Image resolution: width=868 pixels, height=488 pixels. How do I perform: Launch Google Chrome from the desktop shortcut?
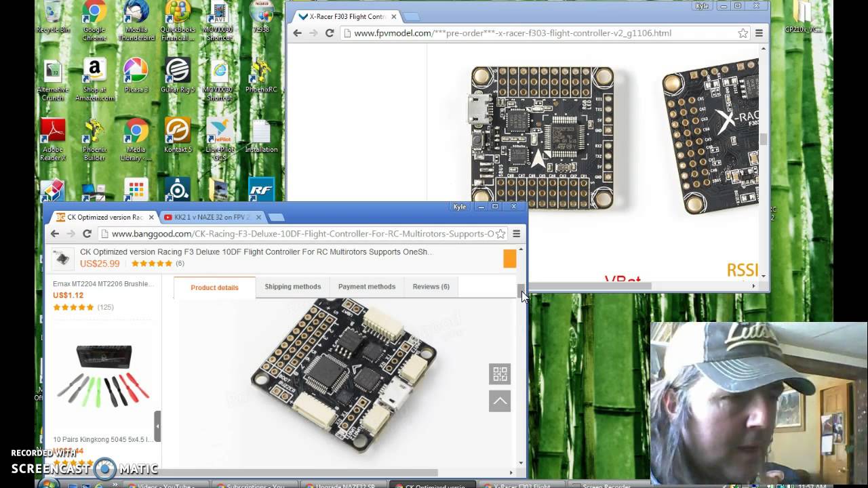click(94, 20)
